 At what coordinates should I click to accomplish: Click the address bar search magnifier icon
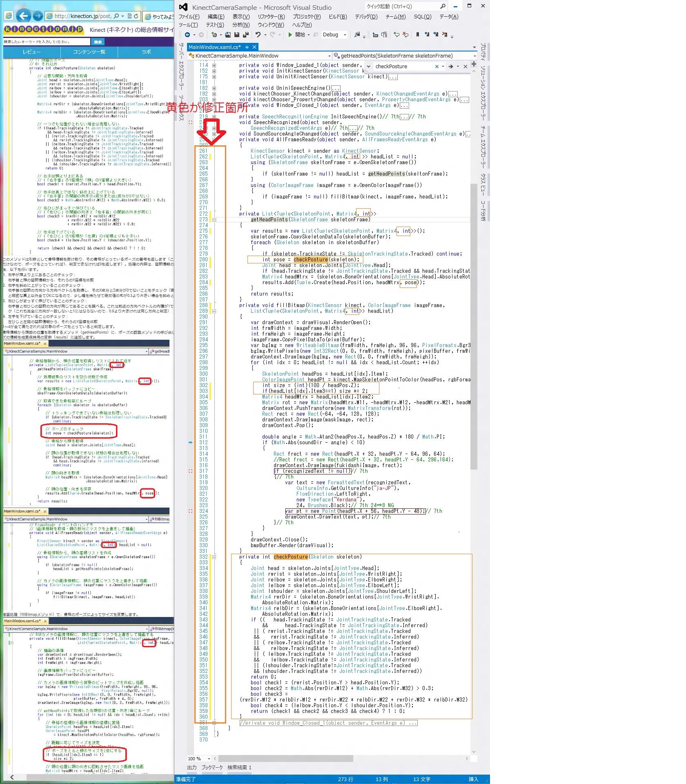click(116, 16)
